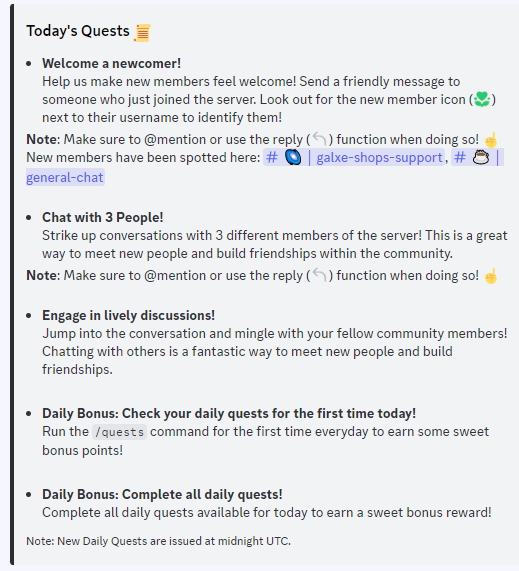The image size is (519, 571).
Task: Select the Chat with 3 People! quest heading
Action: (x=103, y=217)
